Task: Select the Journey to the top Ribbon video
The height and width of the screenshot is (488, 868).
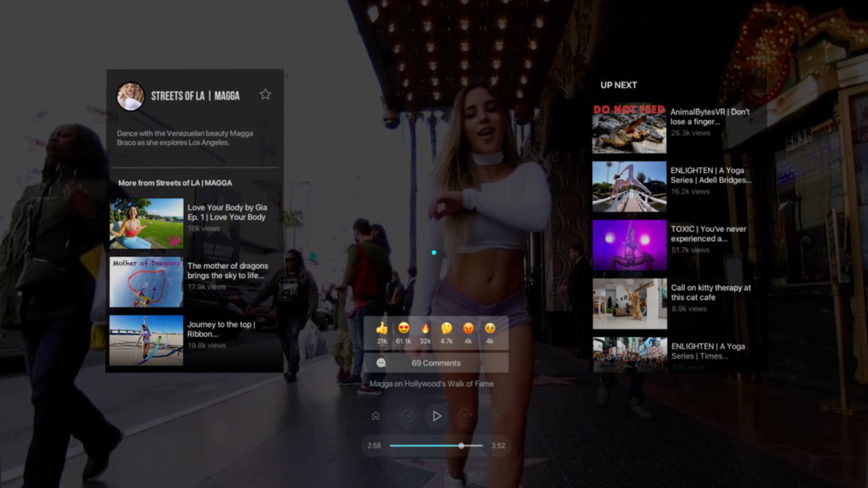Action: tap(146, 340)
